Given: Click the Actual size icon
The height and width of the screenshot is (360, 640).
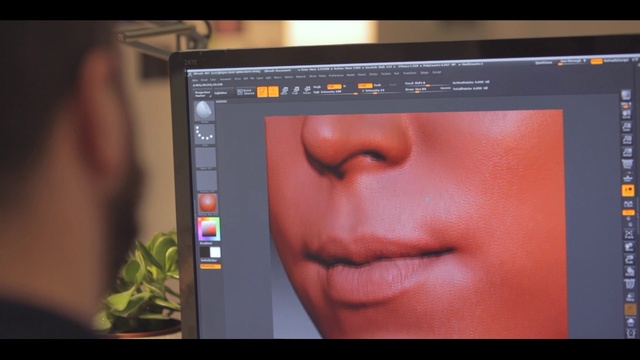Looking at the screenshot, I should point(627,139).
